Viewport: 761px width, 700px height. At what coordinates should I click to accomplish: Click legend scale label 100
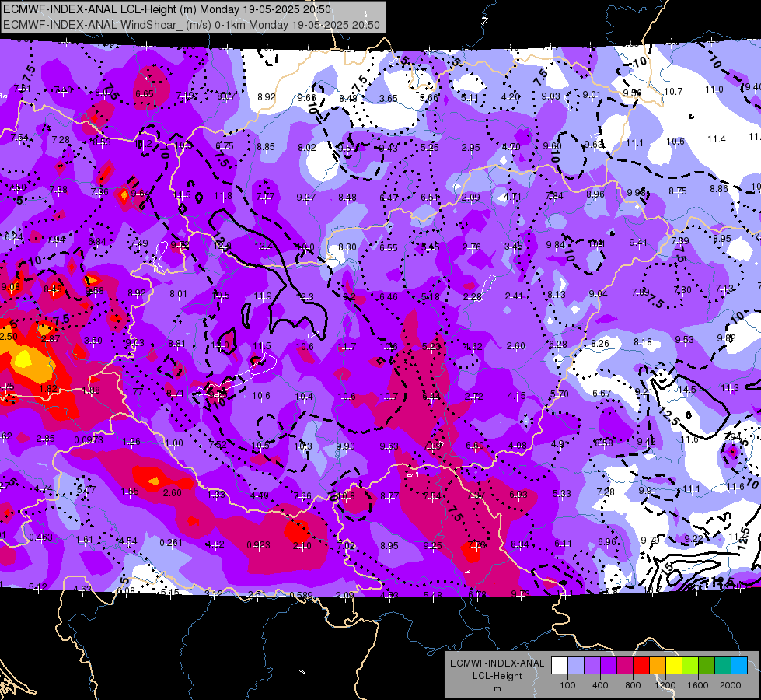(567, 685)
